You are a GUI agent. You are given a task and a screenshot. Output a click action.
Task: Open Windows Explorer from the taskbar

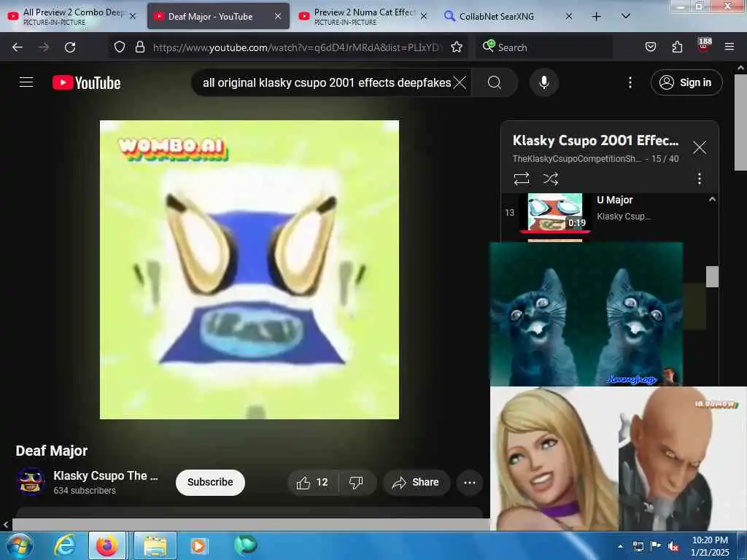click(x=155, y=545)
